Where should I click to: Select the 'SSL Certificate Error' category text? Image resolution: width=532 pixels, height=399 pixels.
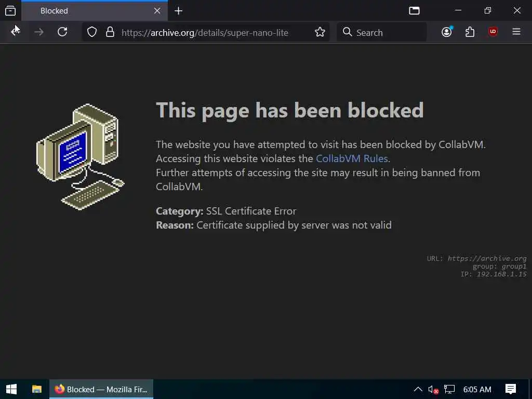(251, 211)
